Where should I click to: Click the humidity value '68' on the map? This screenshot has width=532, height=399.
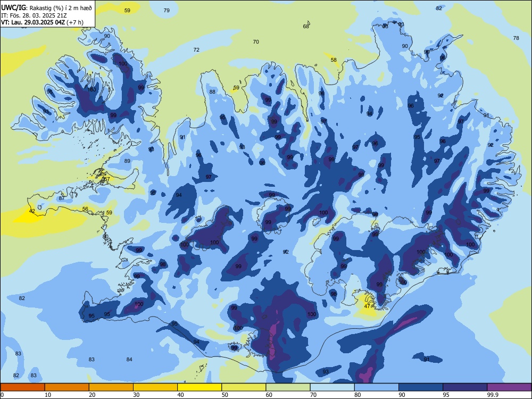[306, 27]
